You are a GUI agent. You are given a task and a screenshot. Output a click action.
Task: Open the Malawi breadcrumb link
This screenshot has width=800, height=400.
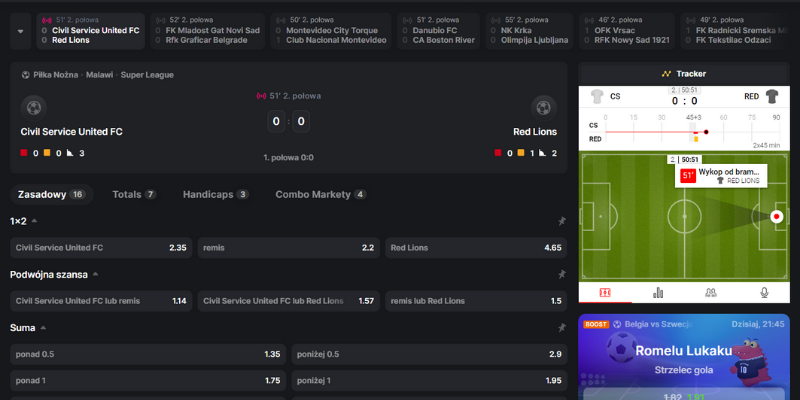99,75
